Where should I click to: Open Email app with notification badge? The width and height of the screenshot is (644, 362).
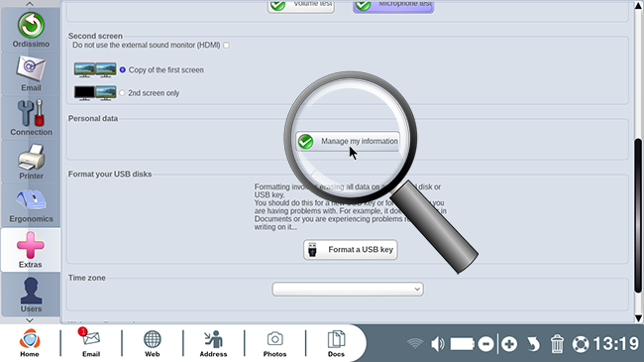tap(91, 343)
